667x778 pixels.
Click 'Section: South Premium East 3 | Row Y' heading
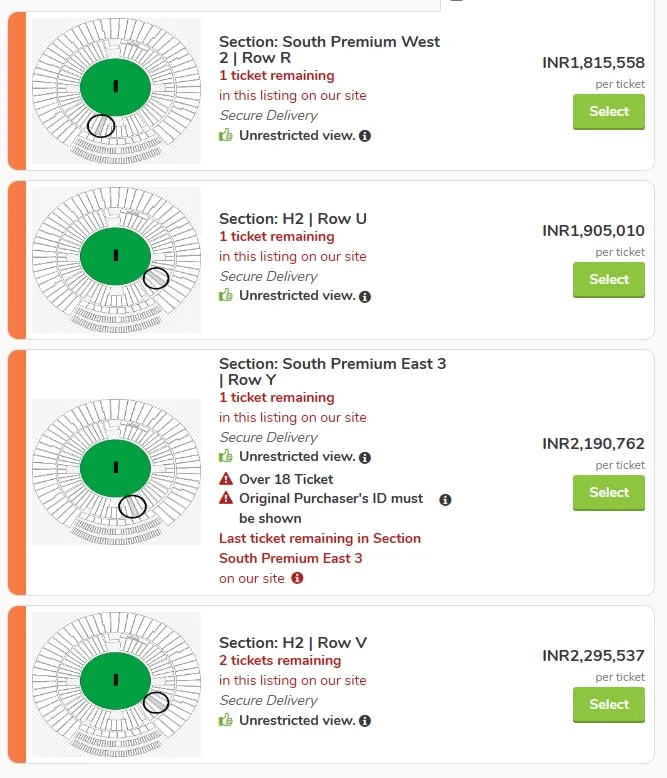(x=333, y=372)
